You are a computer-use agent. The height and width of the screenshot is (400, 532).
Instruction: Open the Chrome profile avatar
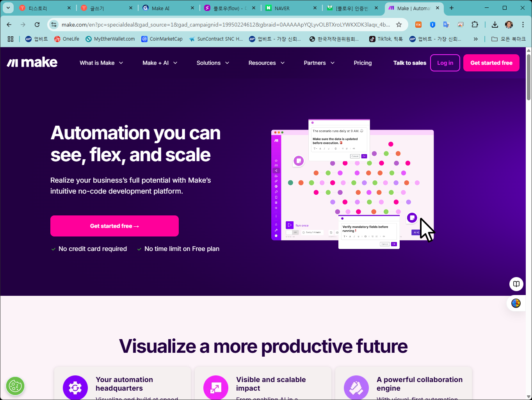tap(509, 25)
